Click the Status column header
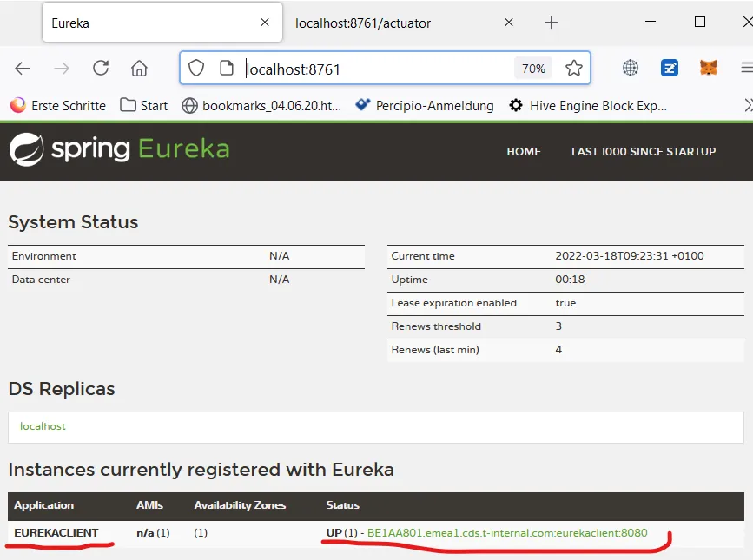 (x=342, y=504)
